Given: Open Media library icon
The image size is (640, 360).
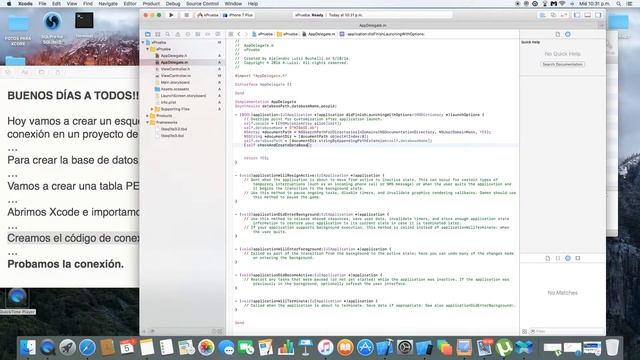Looking at the screenshot, I should (x=578, y=258).
